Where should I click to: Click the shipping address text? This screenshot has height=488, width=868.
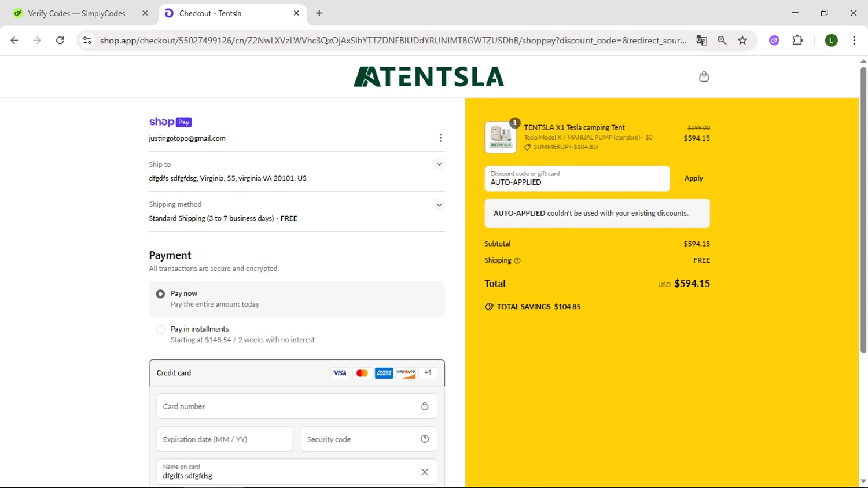coord(227,178)
